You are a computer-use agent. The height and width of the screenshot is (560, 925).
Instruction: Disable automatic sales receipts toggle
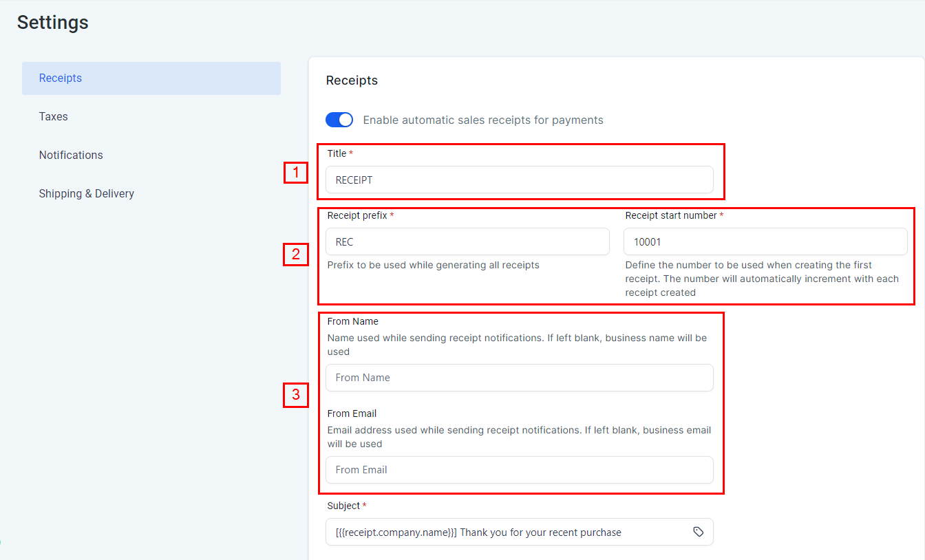pyautogui.click(x=339, y=120)
